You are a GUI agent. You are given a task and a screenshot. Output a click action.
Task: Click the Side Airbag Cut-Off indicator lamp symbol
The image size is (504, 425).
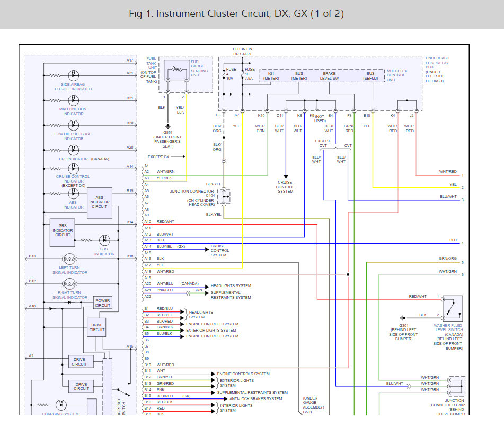74,75
